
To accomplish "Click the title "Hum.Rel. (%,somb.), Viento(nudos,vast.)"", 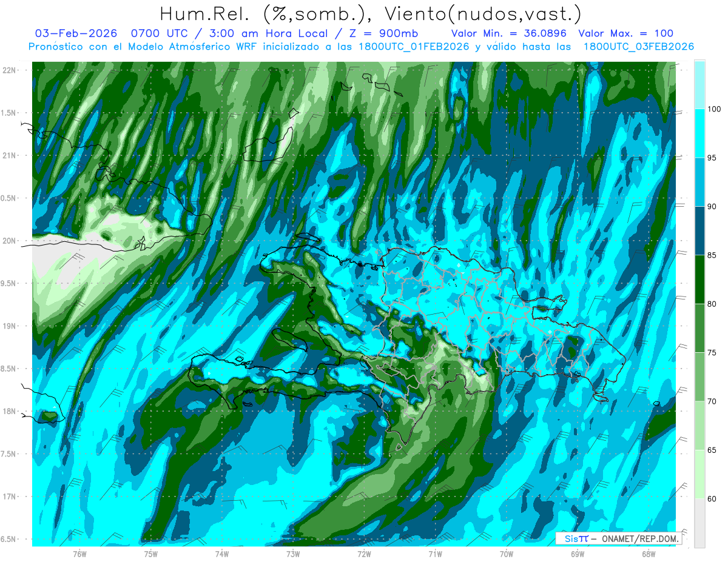I will (x=371, y=13).
